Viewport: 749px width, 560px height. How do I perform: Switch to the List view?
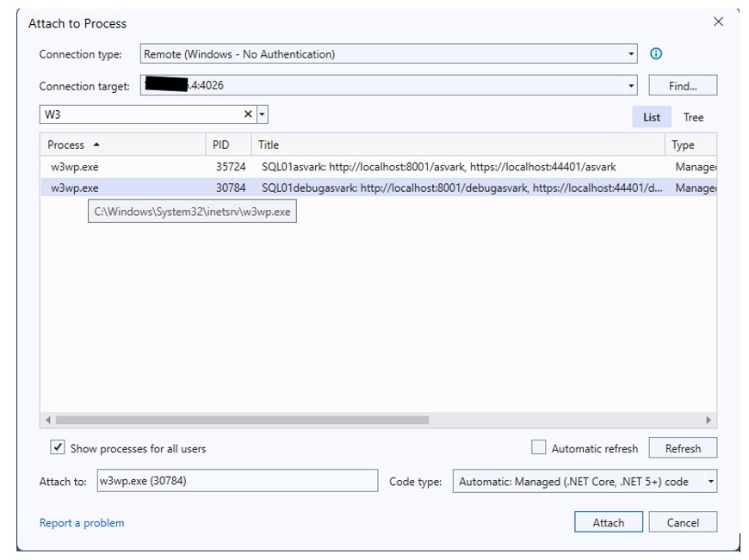coord(652,117)
